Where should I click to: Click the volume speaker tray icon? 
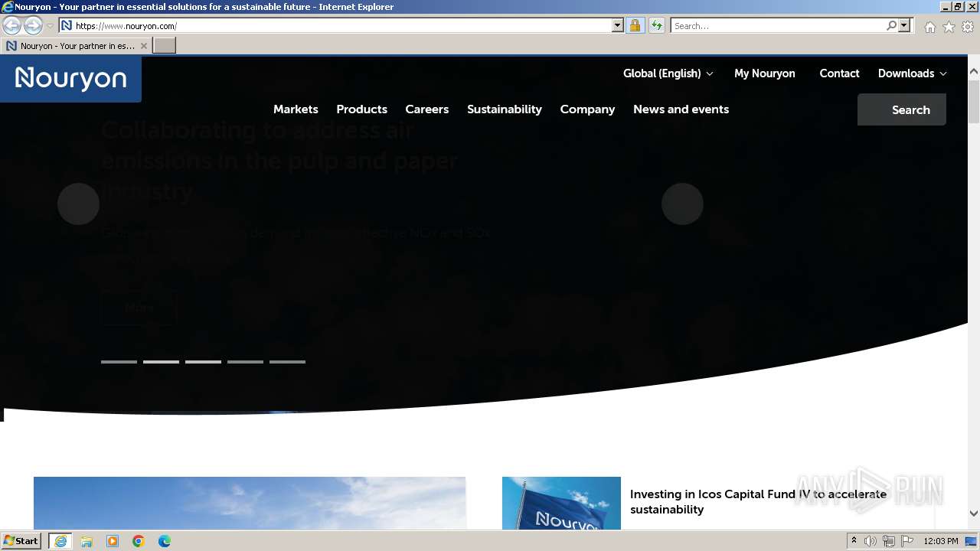pyautogui.click(x=871, y=541)
